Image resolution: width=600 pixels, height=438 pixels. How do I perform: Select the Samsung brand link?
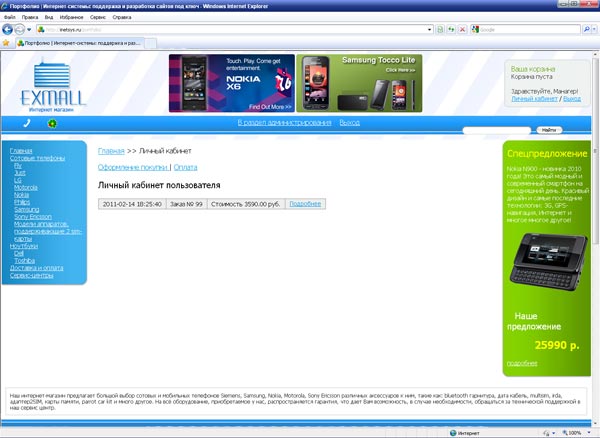click(27, 210)
